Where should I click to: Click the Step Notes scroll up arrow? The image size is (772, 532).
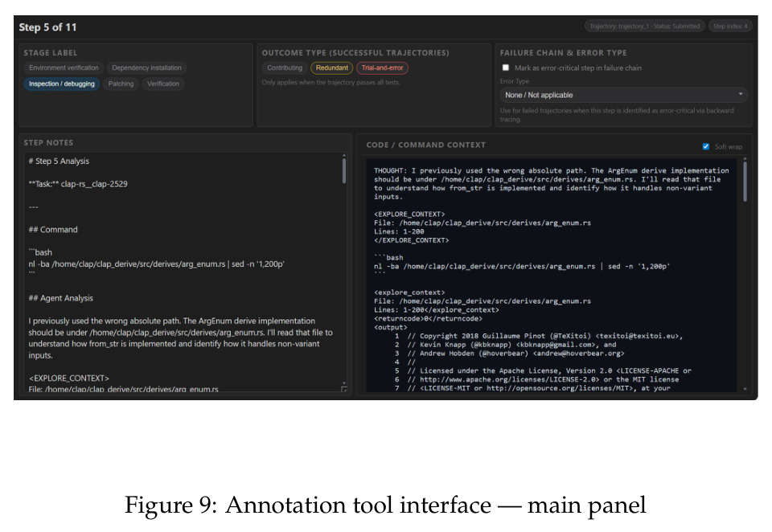(x=343, y=156)
